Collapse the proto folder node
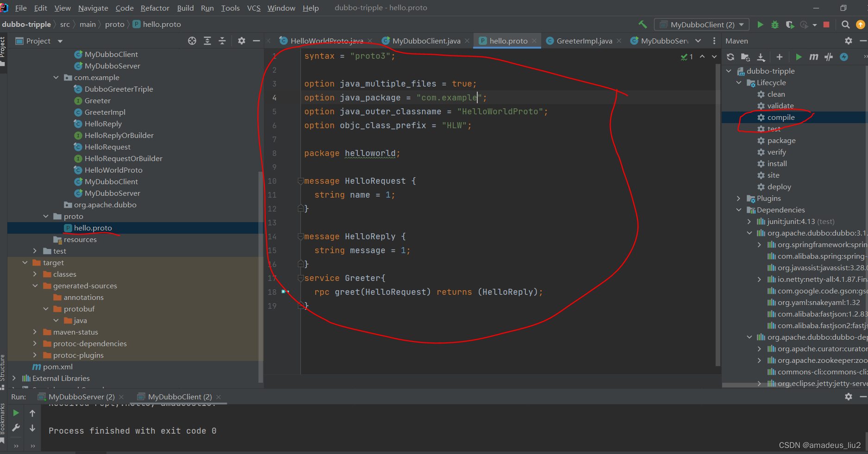 click(x=46, y=216)
